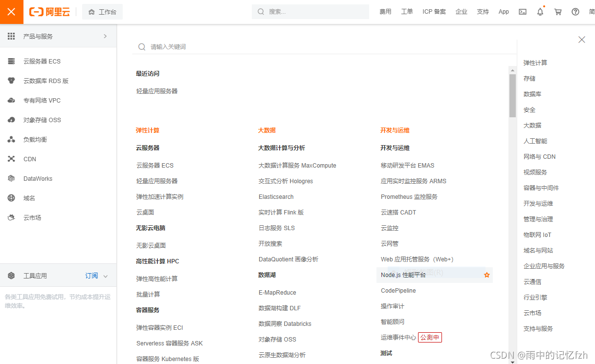
Task: Open 云服务器 ECS in 弹性计算 list
Action: click(155, 165)
